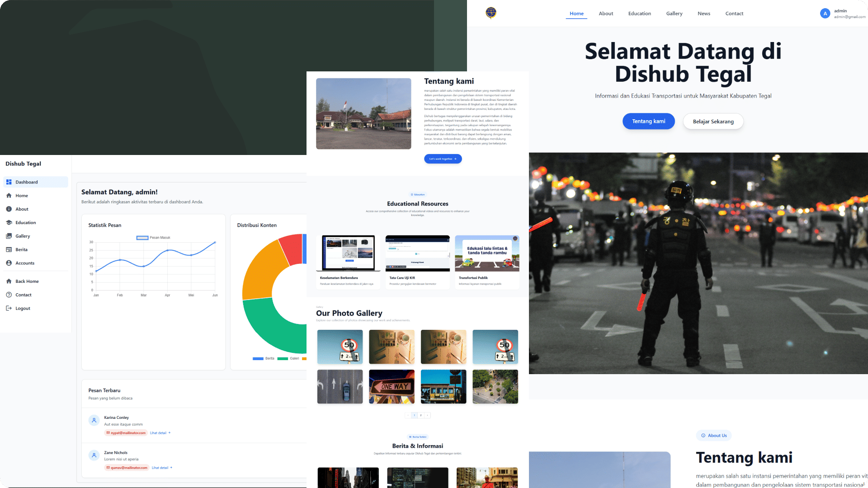
Task: Select News in the top navigation
Action: (x=703, y=14)
